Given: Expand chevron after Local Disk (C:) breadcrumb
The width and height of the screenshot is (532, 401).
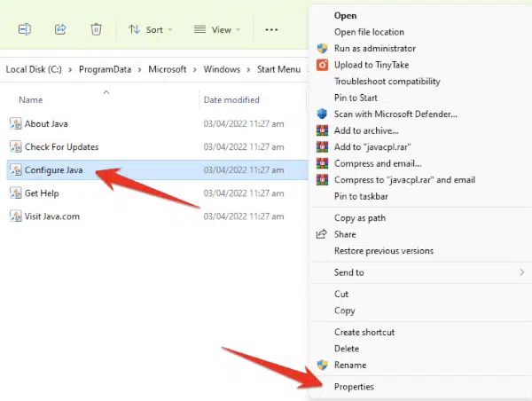Looking at the screenshot, I should click(70, 69).
